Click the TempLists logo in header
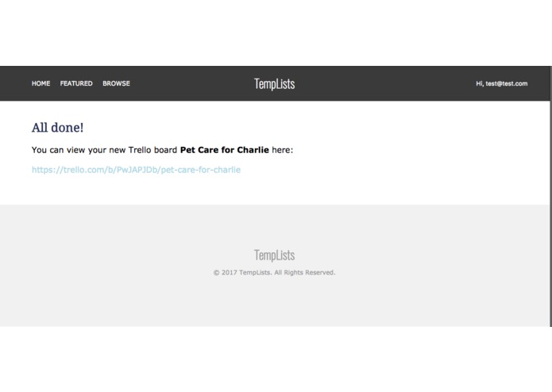Image resolution: width=552 pixels, height=392 pixels. 275,84
